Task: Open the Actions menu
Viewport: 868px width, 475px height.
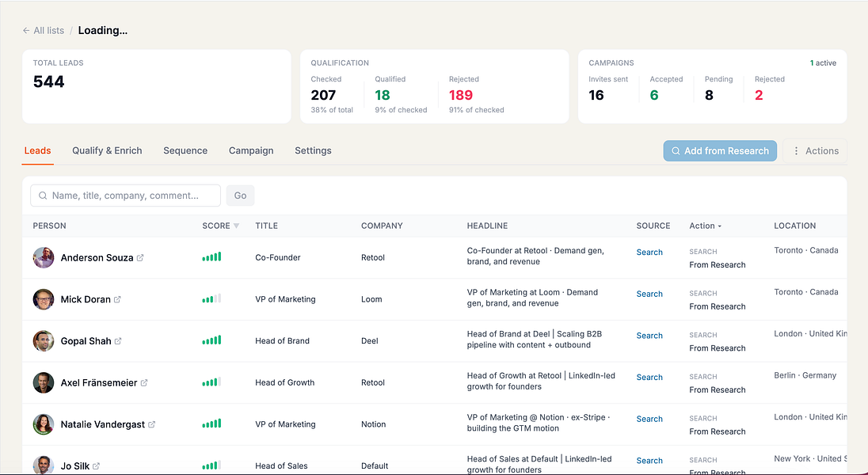Action: pyautogui.click(x=815, y=150)
